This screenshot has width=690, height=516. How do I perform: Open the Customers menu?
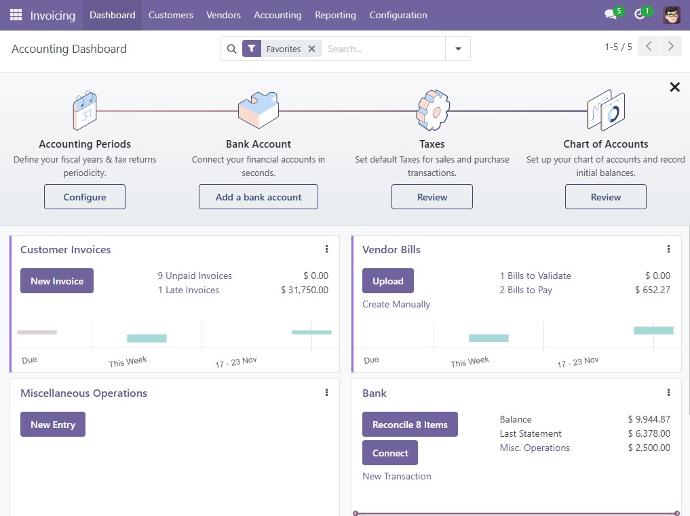tap(171, 15)
